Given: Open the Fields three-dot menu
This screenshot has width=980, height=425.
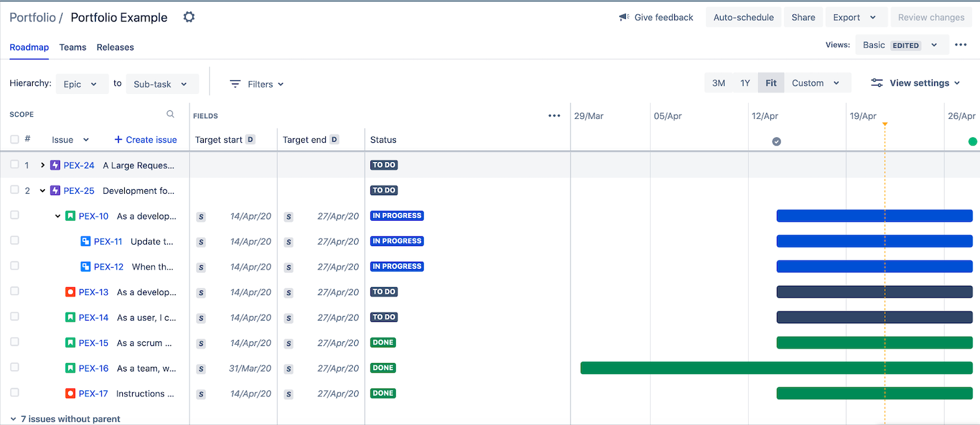Looking at the screenshot, I should tap(555, 116).
